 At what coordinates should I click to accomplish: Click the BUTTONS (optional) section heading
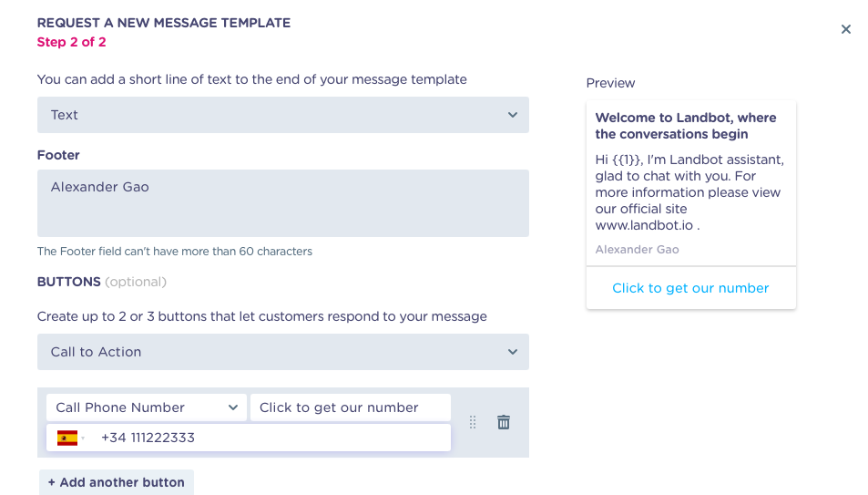[102, 282]
